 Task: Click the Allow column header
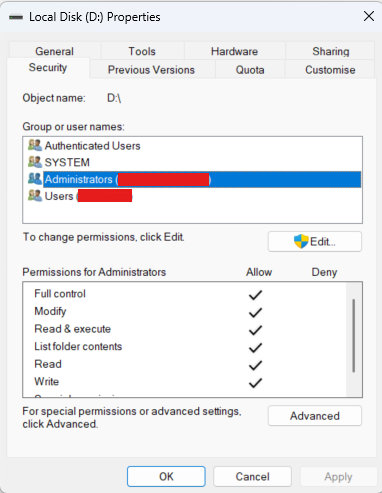(259, 272)
